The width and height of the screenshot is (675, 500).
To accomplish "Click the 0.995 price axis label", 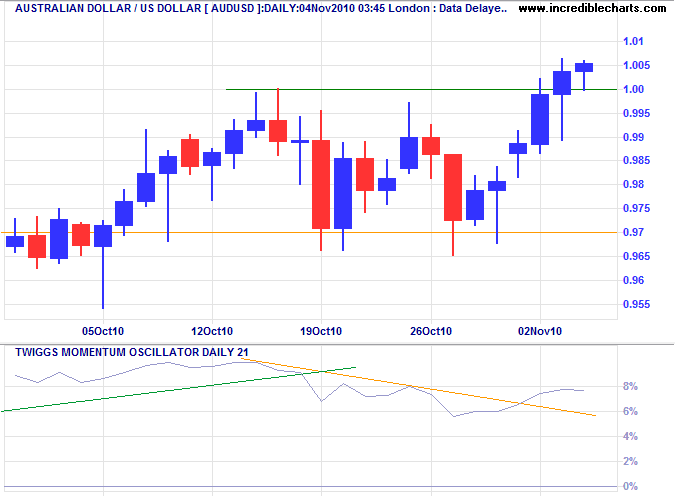I will [637, 113].
